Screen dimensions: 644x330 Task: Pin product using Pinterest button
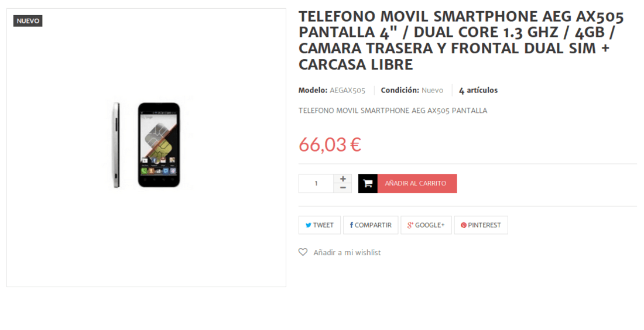point(481,225)
